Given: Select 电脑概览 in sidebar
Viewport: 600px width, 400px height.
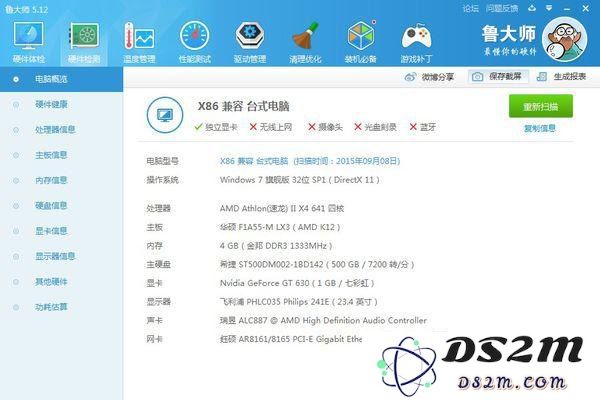Looking at the screenshot, I should [61, 79].
